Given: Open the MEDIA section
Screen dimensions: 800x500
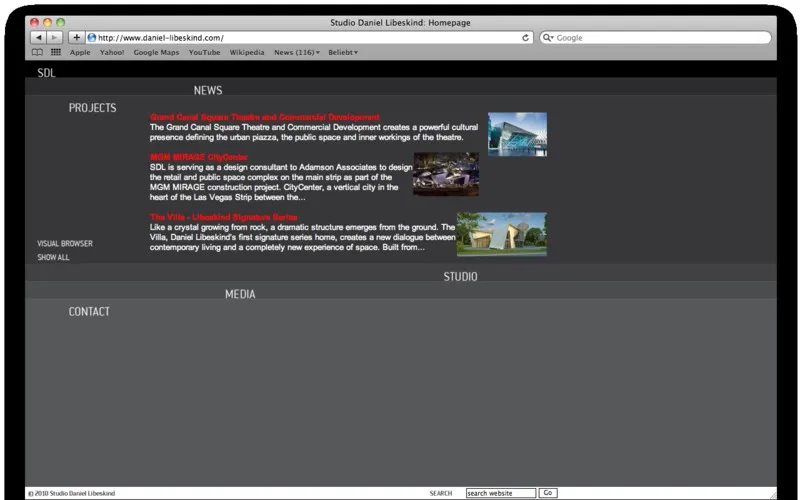Looking at the screenshot, I should click(240, 294).
